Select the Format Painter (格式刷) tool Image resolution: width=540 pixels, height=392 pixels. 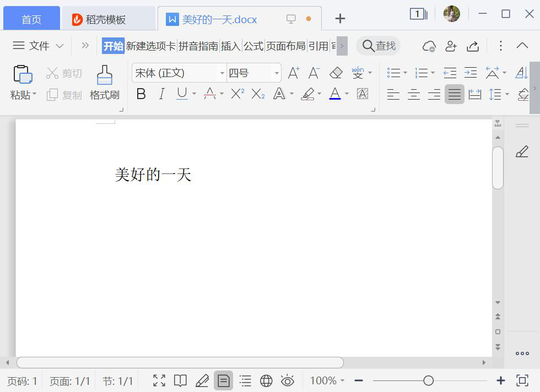104,83
